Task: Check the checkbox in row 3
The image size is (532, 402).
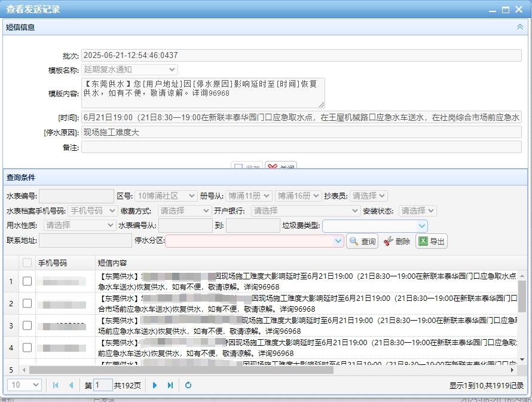Action: 27,325
